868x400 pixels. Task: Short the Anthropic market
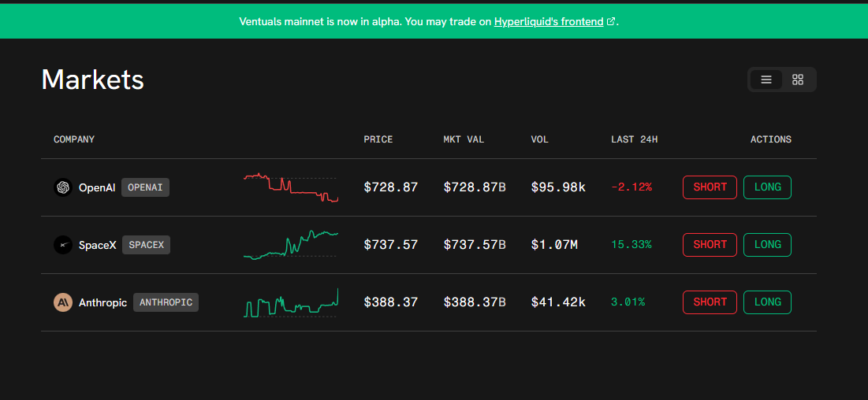pyautogui.click(x=710, y=302)
